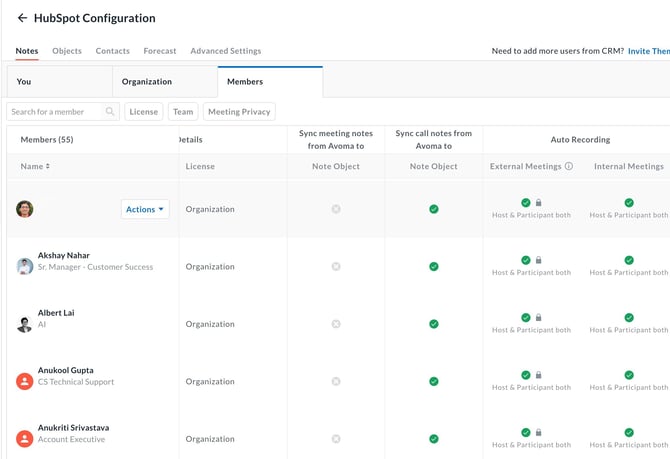Toggle Anukool Gupta's external meetings recording checkmark
This screenshot has width=670, height=459.
(x=525, y=375)
